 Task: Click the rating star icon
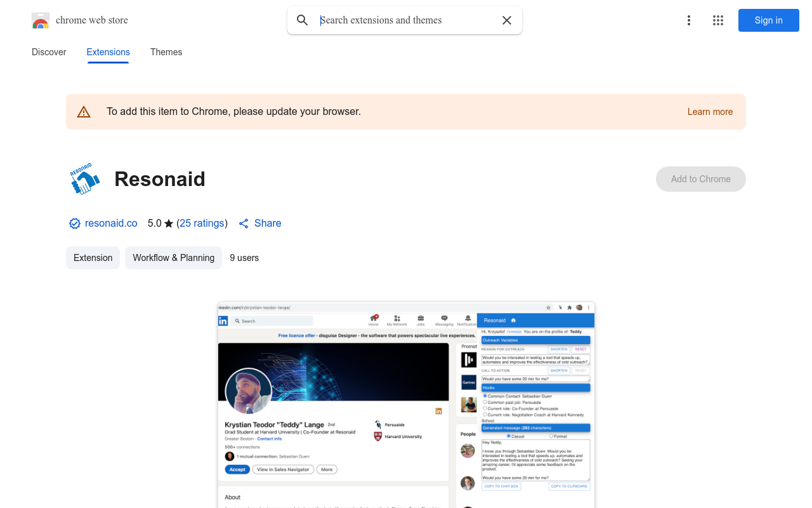click(169, 224)
